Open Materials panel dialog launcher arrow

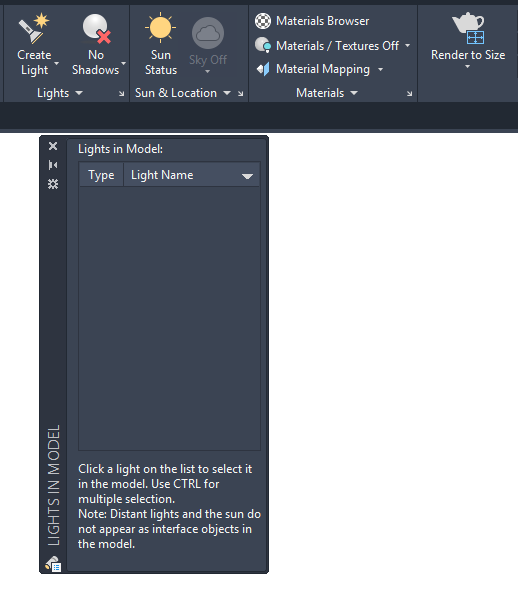coord(409,94)
